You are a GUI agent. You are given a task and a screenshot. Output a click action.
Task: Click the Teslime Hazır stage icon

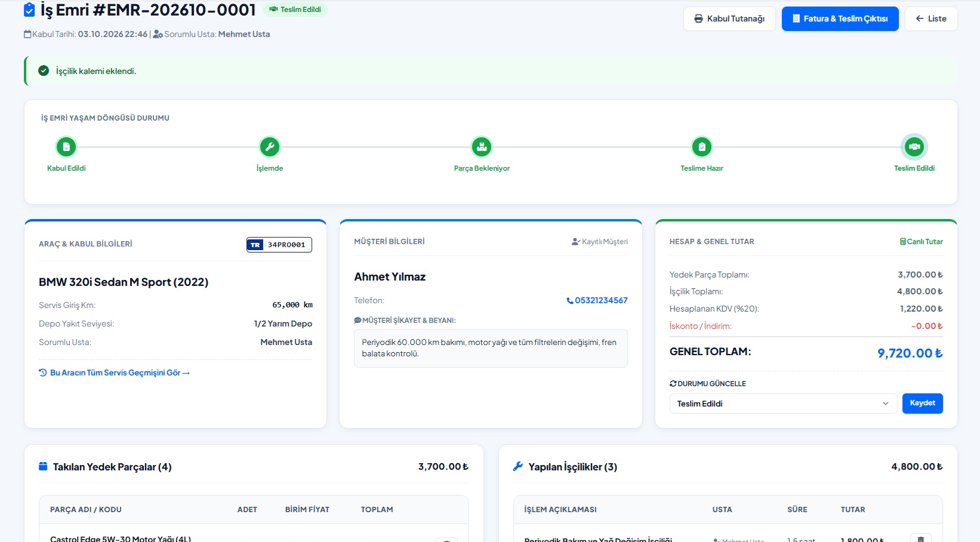702,147
